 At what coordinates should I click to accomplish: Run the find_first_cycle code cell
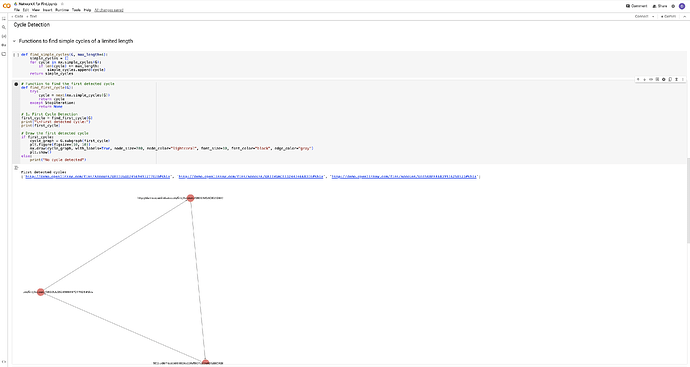pos(16,84)
